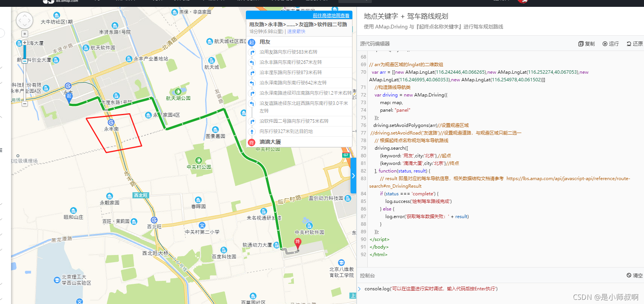Click the blue start marker 起 on map

click(x=69, y=98)
